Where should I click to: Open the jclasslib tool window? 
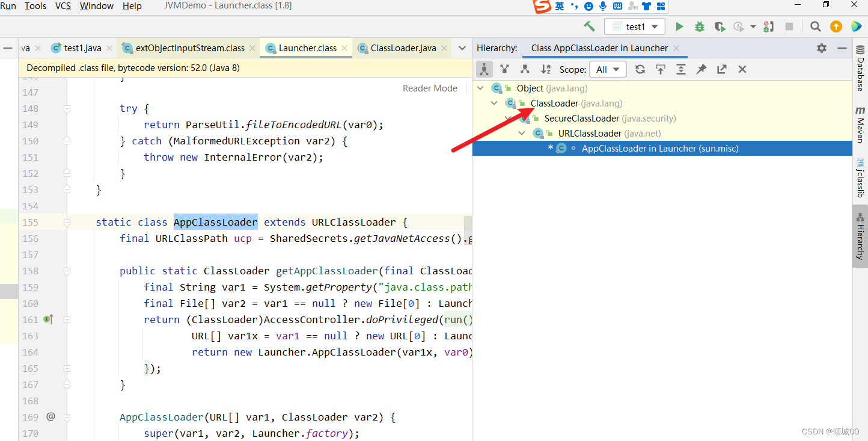(x=860, y=178)
